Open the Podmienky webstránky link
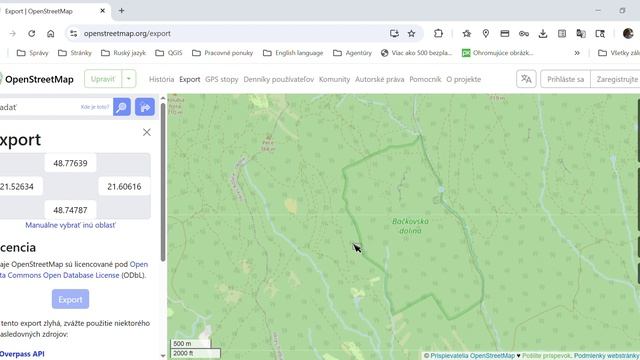The image size is (640, 360). point(607,356)
